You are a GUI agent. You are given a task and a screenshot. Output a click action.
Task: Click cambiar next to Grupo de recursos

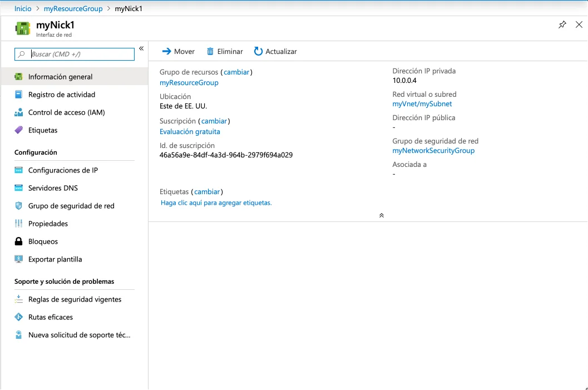pos(236,72)
